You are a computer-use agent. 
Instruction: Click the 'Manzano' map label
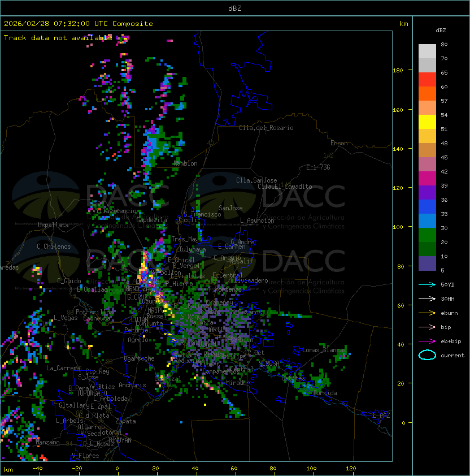click(47, 442)
